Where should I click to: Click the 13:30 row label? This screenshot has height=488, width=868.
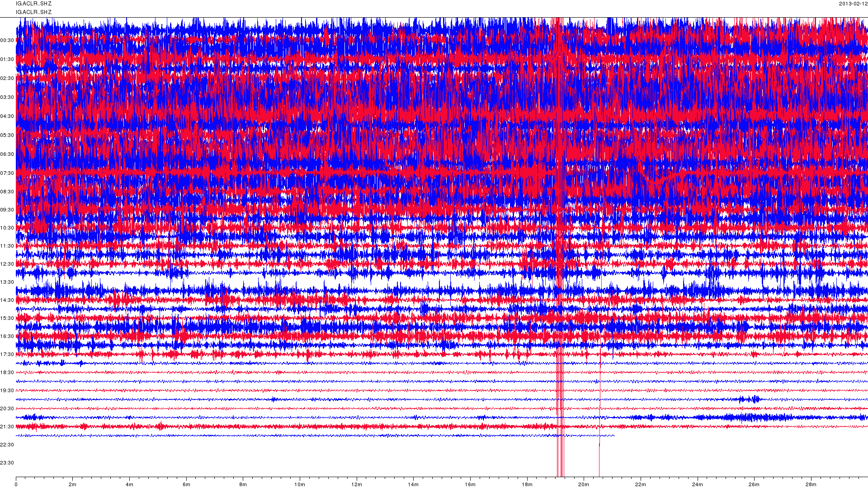(x=7, y=282)
